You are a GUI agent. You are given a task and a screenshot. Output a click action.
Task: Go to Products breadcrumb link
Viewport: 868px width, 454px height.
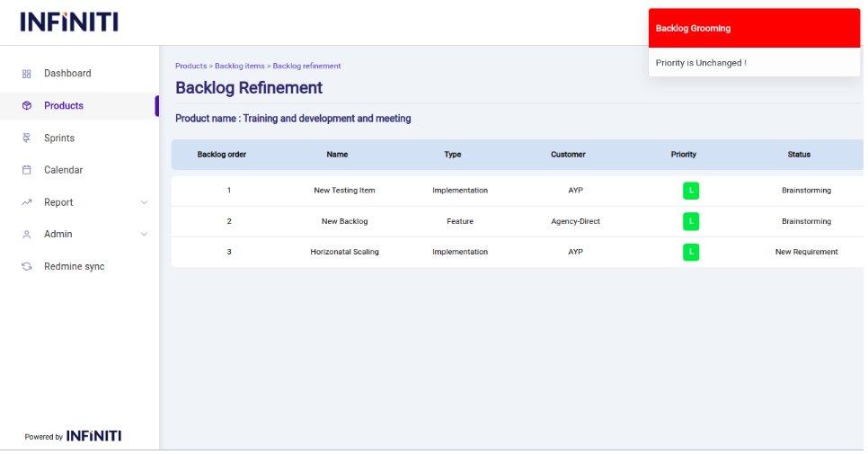(x=190, y=66)
